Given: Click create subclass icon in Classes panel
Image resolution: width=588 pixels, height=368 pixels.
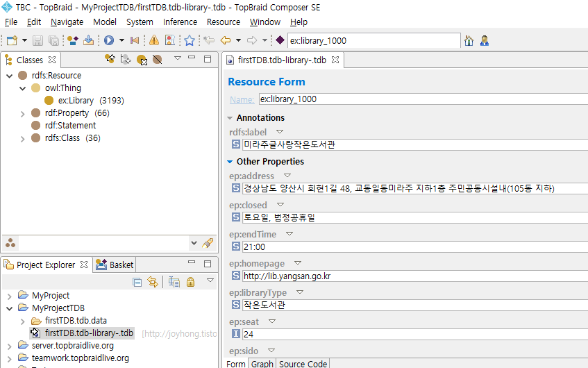Looking at the screenshot, I should [110, 58].
